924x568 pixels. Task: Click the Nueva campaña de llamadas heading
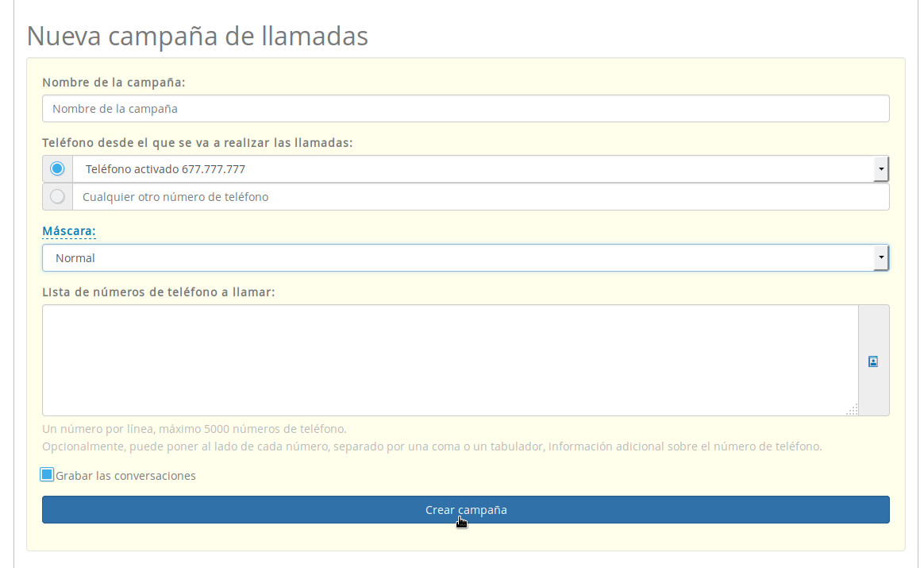click(197, 36)
